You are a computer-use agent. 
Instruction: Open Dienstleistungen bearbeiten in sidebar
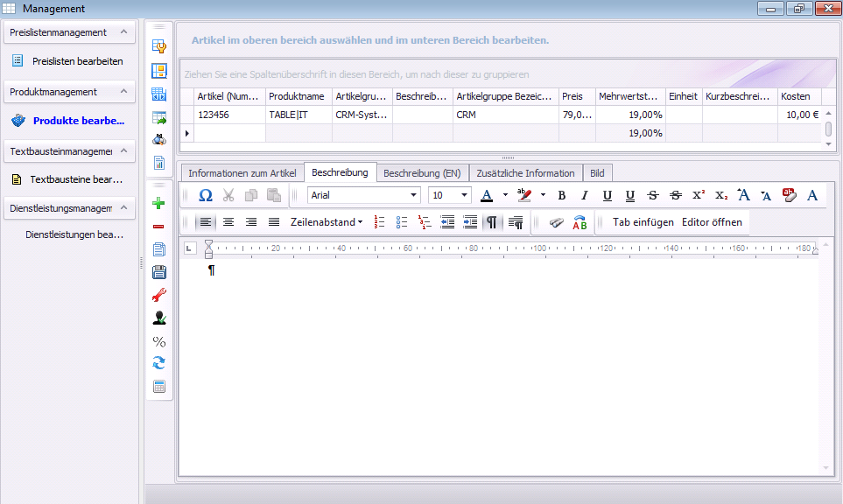click(74, 234)
